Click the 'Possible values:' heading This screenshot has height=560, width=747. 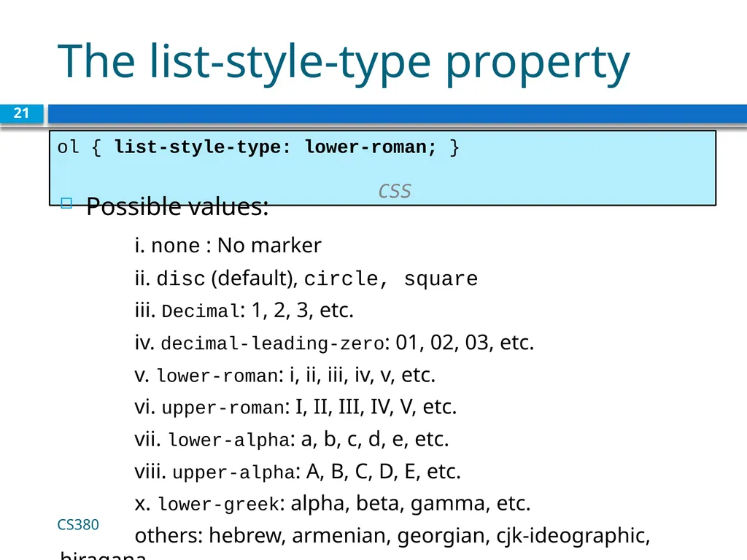click(x=177, y=206)
